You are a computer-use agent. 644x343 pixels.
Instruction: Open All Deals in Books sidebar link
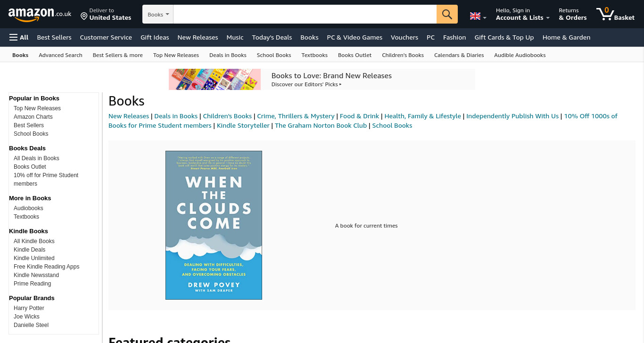36,158
